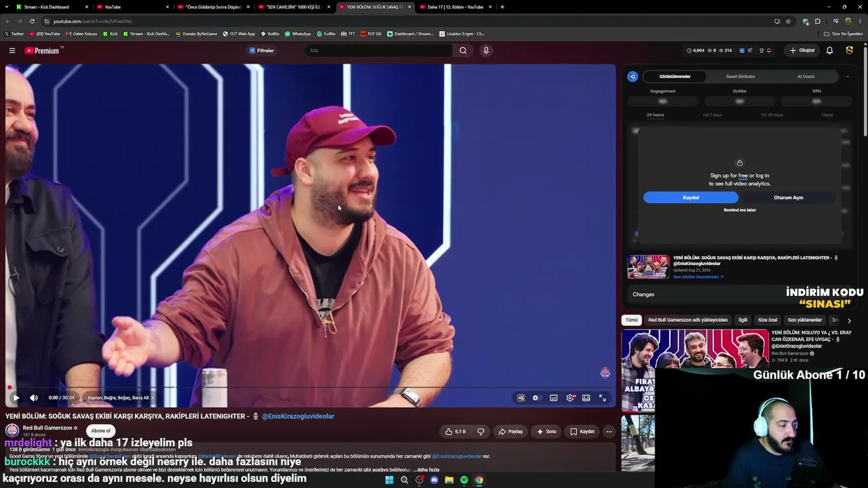Select the 24 hours range tab
Viewport: 868px width, 488px height.
point(655,115)
